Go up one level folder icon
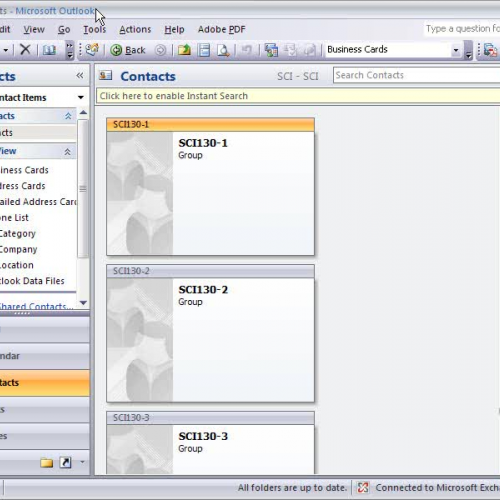Image resolution: width=500 pixels, height=500 pixels. [184, 50]
